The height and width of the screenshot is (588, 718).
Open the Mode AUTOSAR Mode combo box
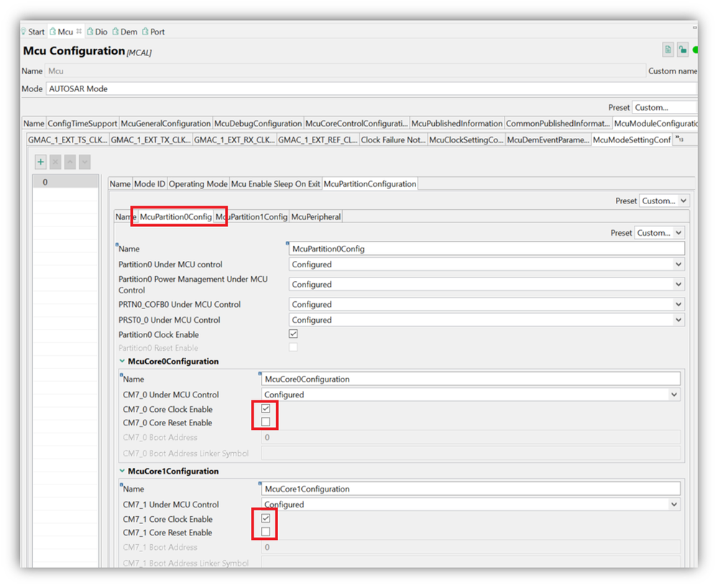372,89
